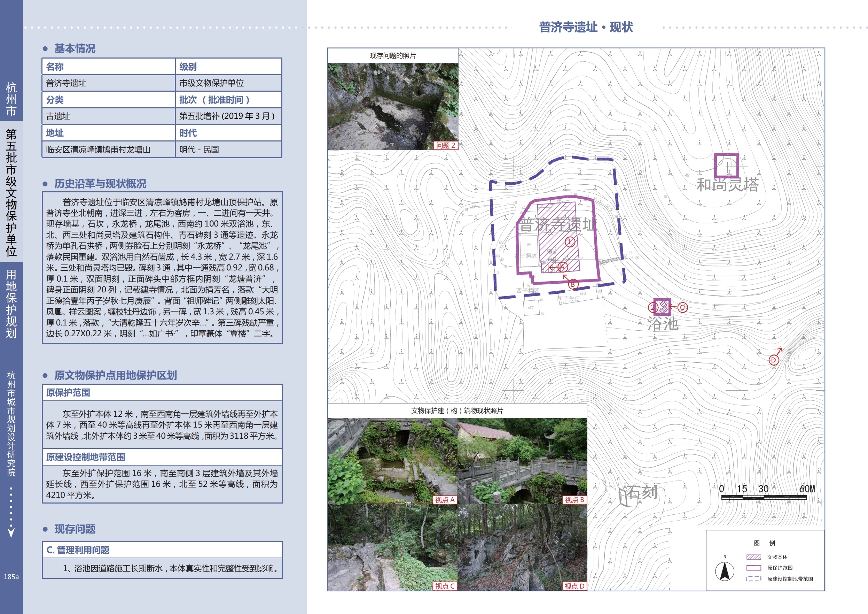Viewport: 868px width, 614px height.
Task: Open the 视点 A photo thumbnail
Action: click(x=392, y=460)
